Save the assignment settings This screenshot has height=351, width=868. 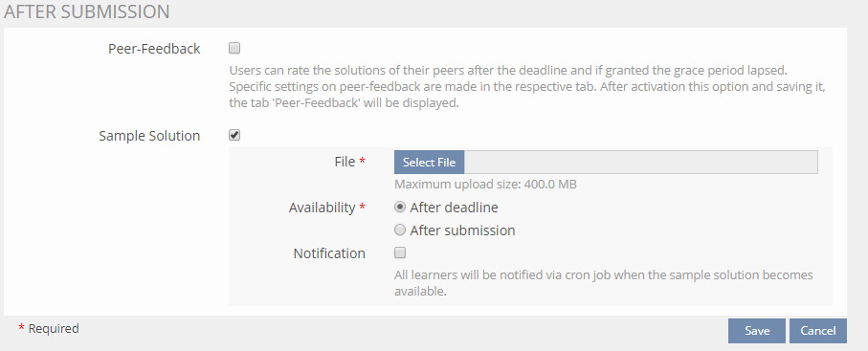point(757,331)
